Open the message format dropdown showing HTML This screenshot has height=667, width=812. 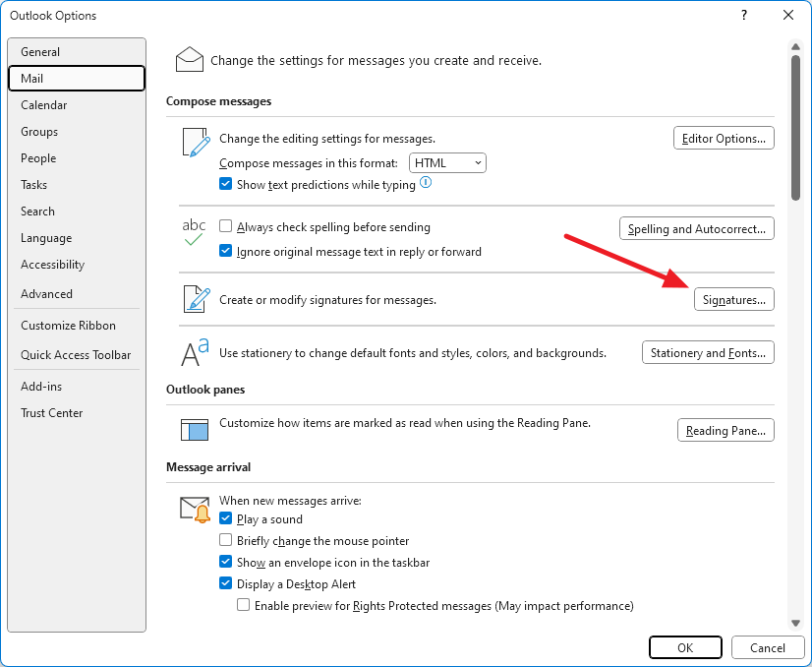tap(447, 162)
